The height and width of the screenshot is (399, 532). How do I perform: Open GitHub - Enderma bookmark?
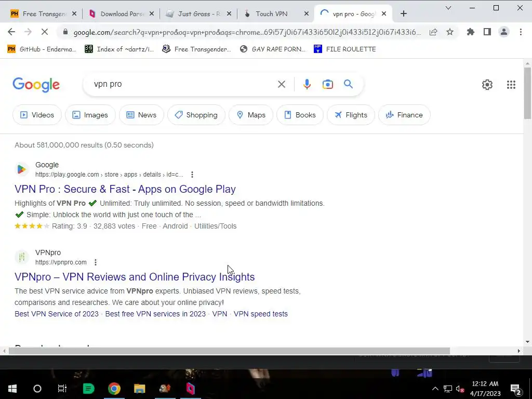pos(42,49)
